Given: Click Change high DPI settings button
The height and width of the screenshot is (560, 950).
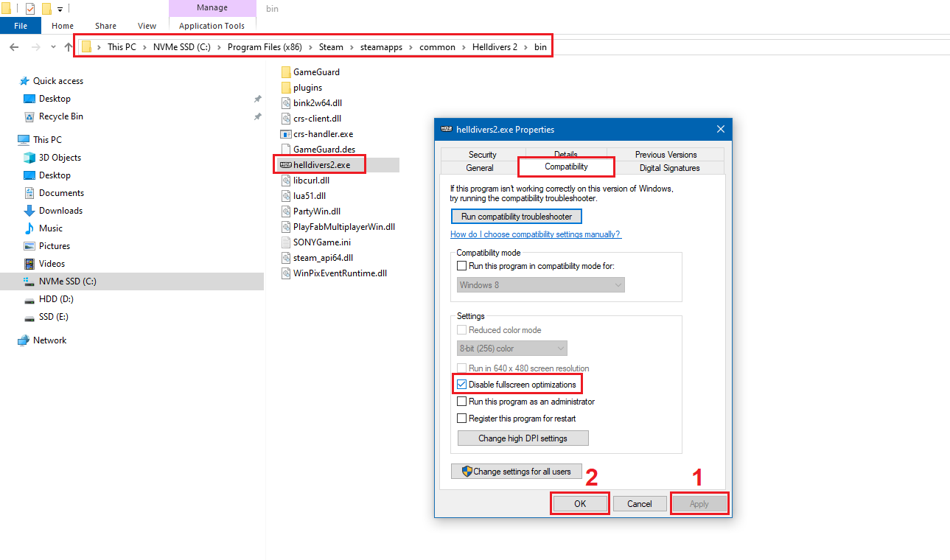Looking at the screenshot, I should (523, 438).
